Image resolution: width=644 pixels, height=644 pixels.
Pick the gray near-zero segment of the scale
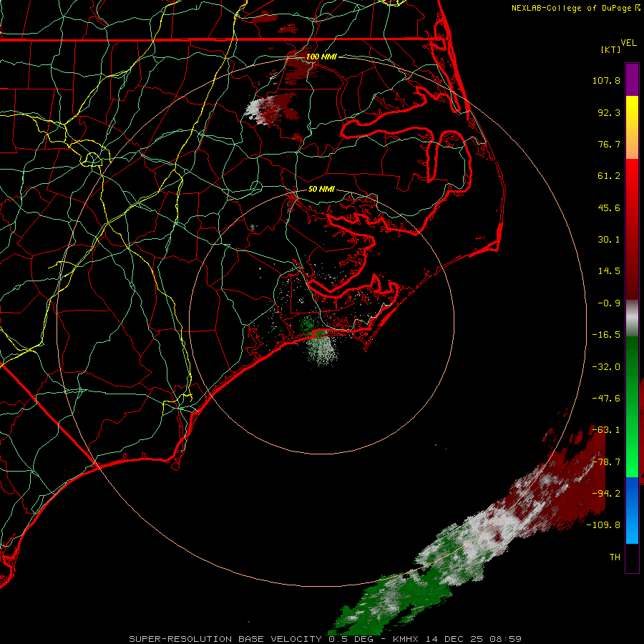point(632,318)
